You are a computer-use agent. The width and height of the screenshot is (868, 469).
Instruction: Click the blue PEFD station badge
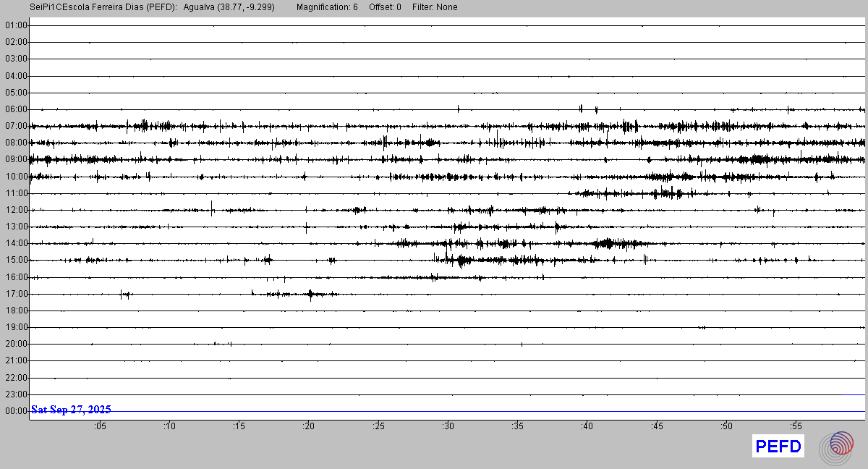coord(778,447)
